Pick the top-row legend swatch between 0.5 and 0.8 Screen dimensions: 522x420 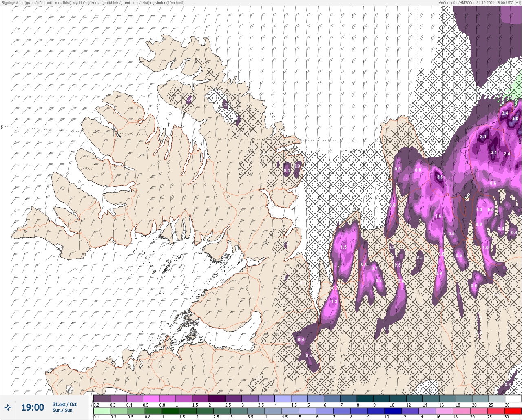pos(151,398)
